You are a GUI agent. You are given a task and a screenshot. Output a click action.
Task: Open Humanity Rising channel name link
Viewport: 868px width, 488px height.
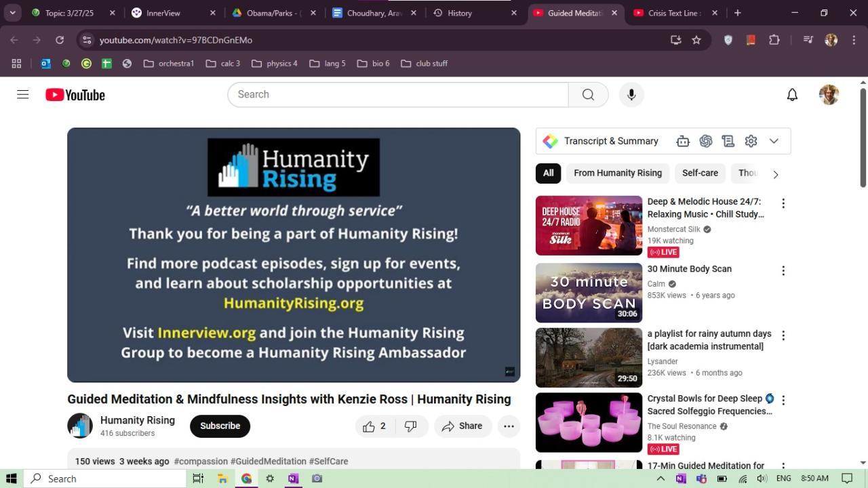click(138, 420)
